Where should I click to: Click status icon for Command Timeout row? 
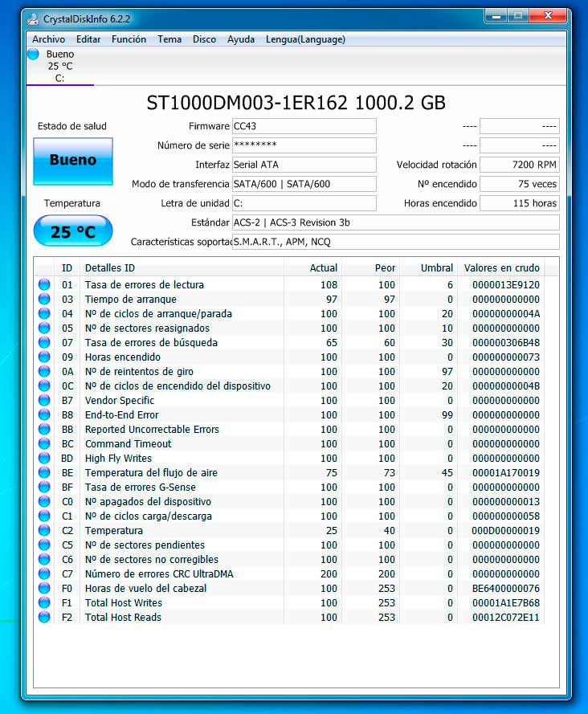pos(44,443)
